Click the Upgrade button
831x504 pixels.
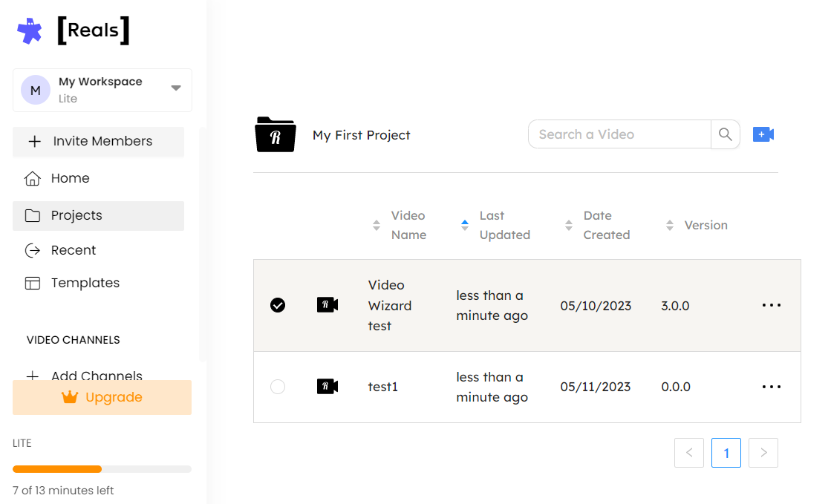pos(102,397)
